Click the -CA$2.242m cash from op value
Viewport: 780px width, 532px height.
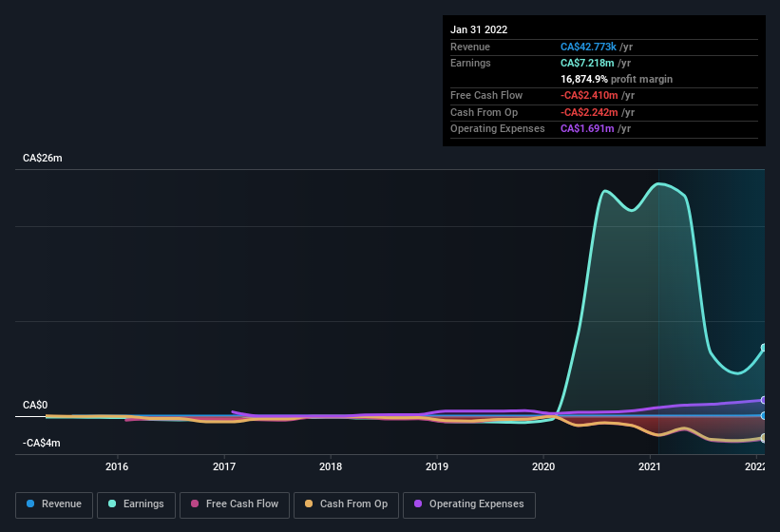[x=589, y=112]
